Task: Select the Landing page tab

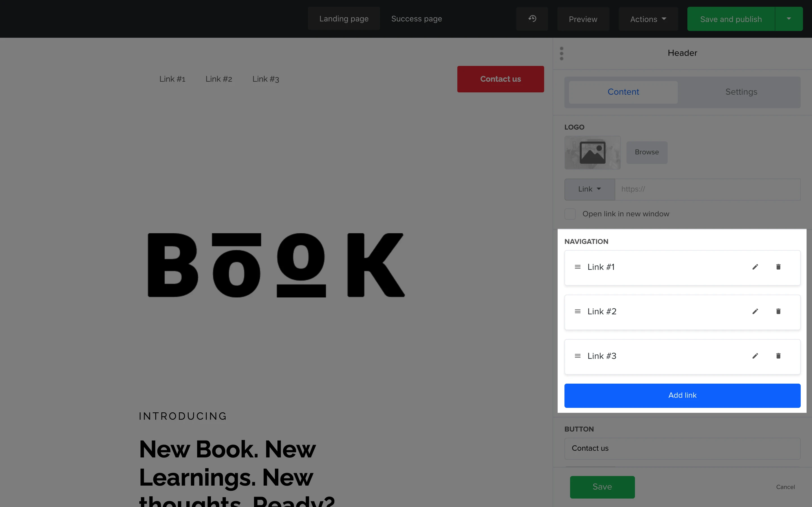Action: [x=344, y=19]
